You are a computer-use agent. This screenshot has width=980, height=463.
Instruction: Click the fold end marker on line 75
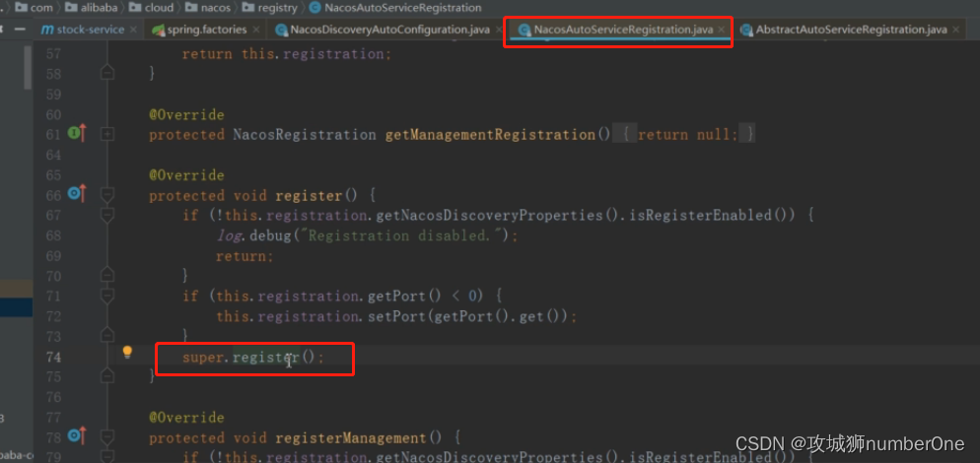107,375
